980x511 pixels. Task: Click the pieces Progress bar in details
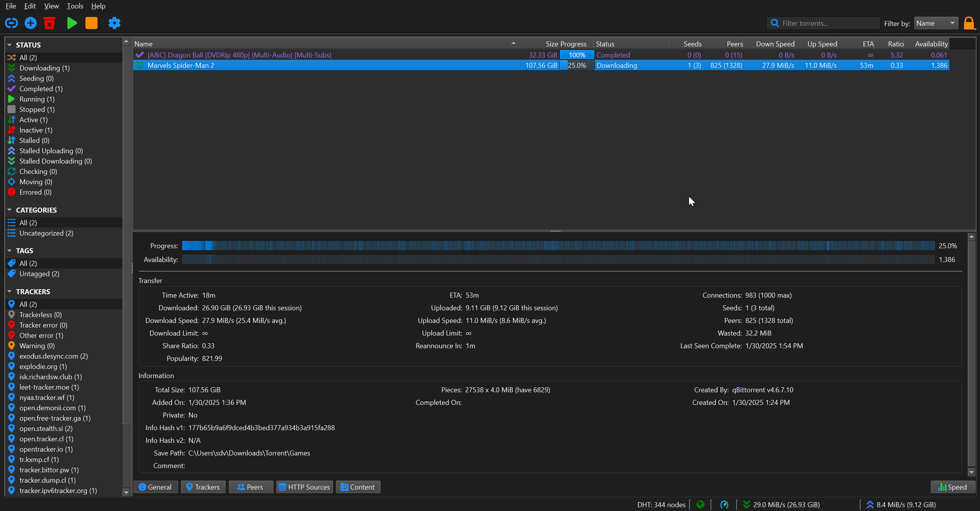click(558, 246)
